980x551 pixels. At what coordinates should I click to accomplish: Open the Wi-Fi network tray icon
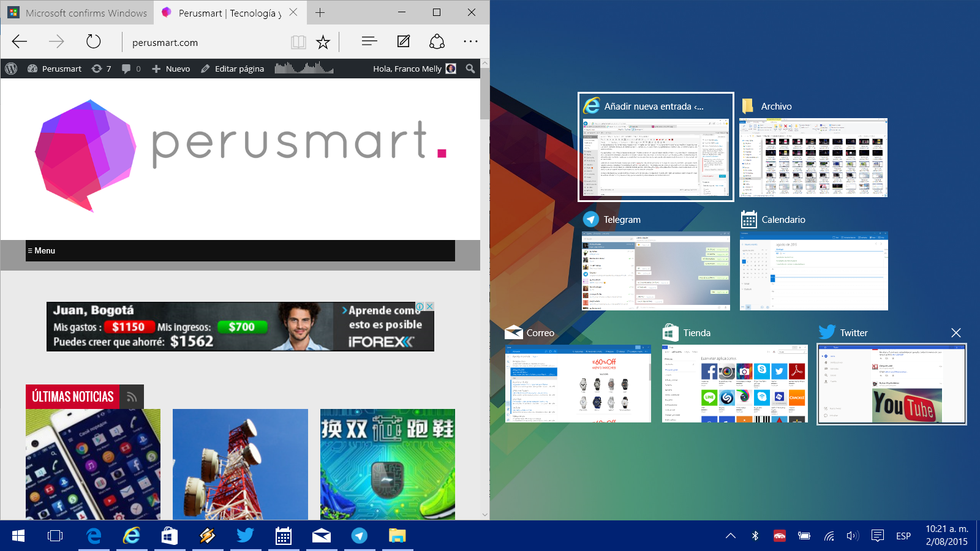[x=829, y=536]
